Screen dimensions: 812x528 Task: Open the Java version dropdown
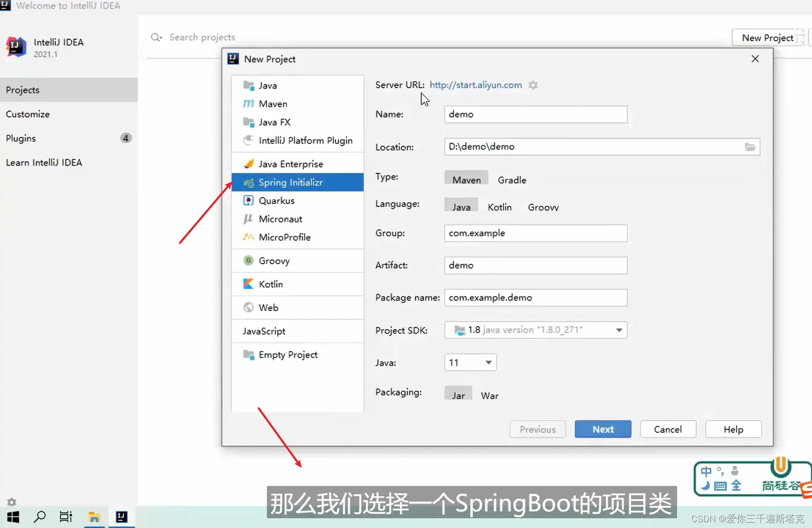[470, 362]
